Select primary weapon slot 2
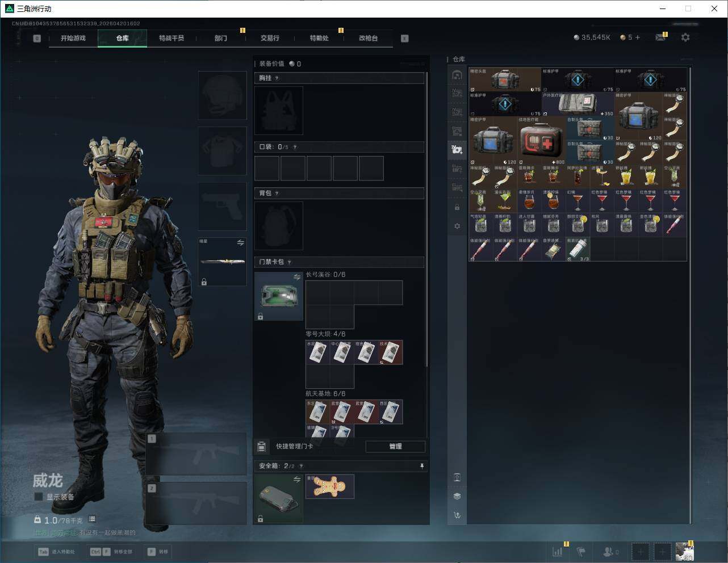 click(196, 503)
